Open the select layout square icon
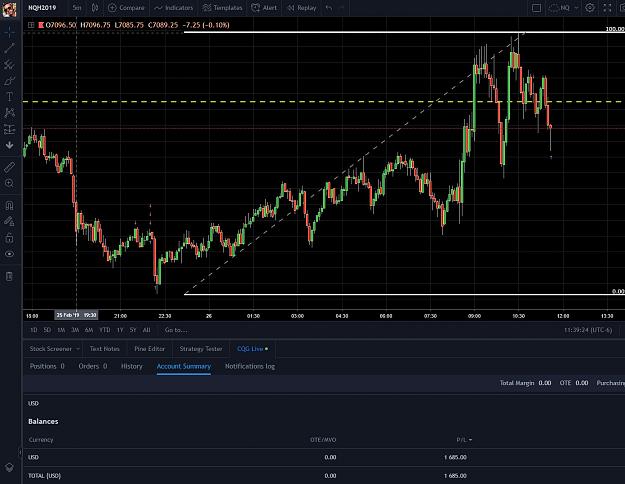The image size is (625, 484). click(537, 8)
